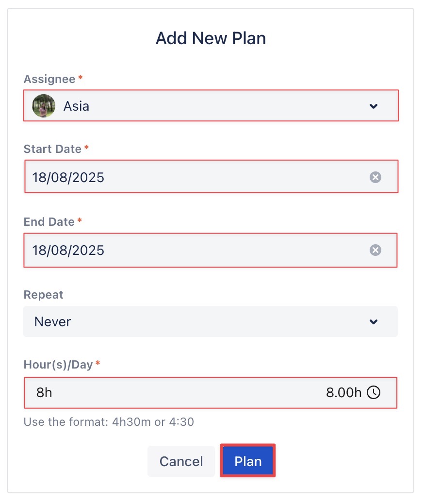Select the Never option in the Repeat field
Image resolution: width=424 pixels, height=504 pixels.
[52, 321]
